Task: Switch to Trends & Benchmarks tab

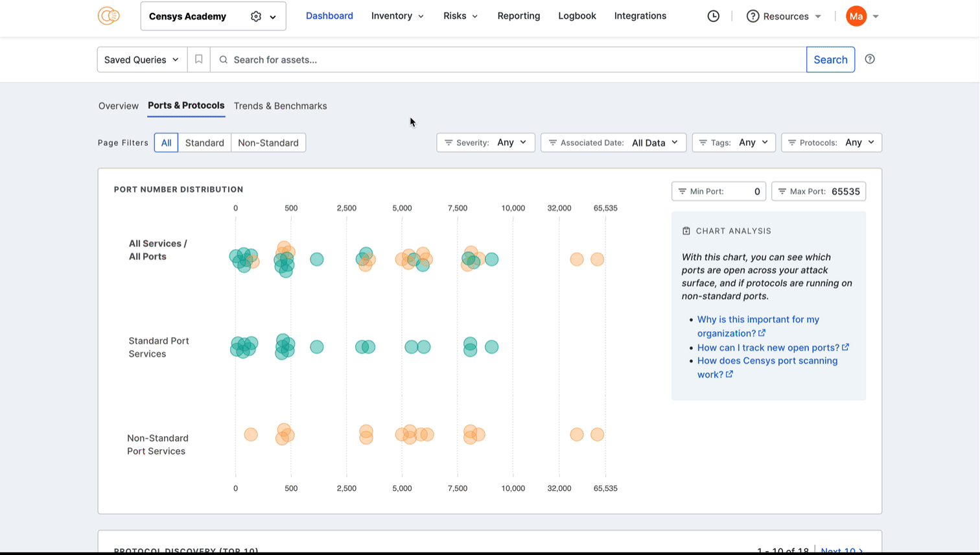Action: [x=280, y=106]
